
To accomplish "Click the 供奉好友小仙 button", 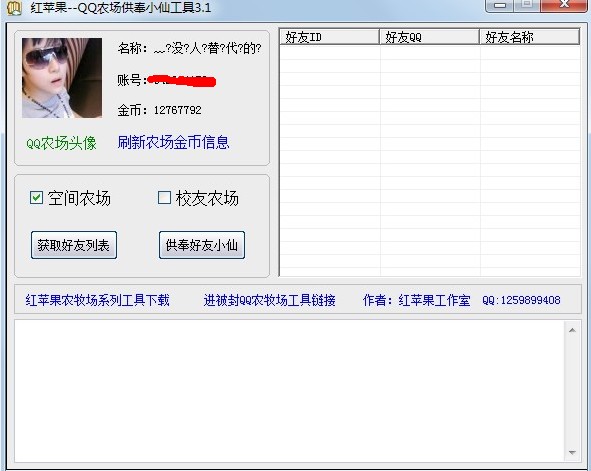I will (202, 245).
